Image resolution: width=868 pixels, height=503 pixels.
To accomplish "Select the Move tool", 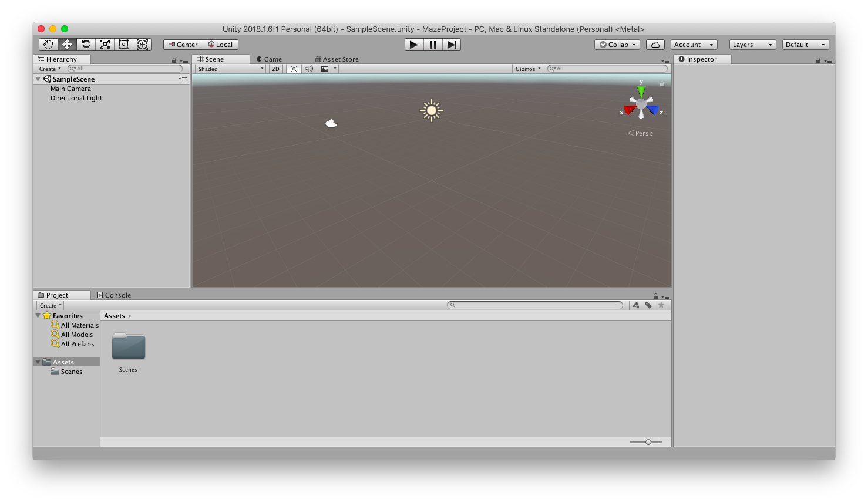I will tap(68, 45).
